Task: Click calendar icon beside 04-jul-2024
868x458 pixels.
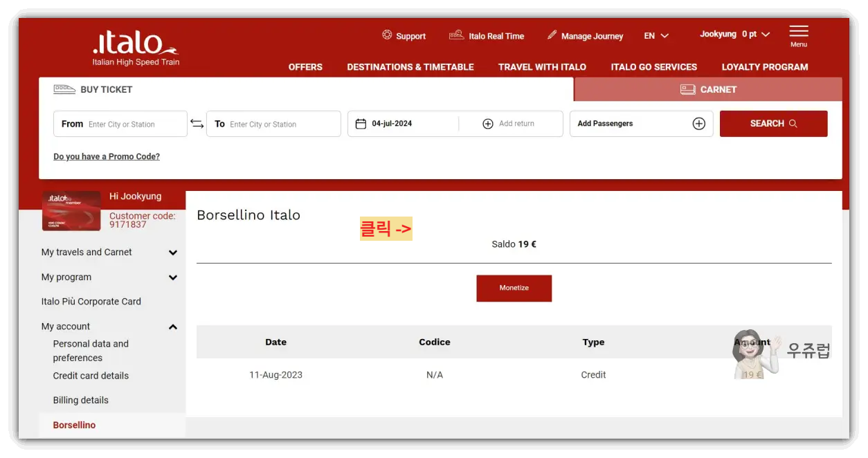Action: point(361,124)
